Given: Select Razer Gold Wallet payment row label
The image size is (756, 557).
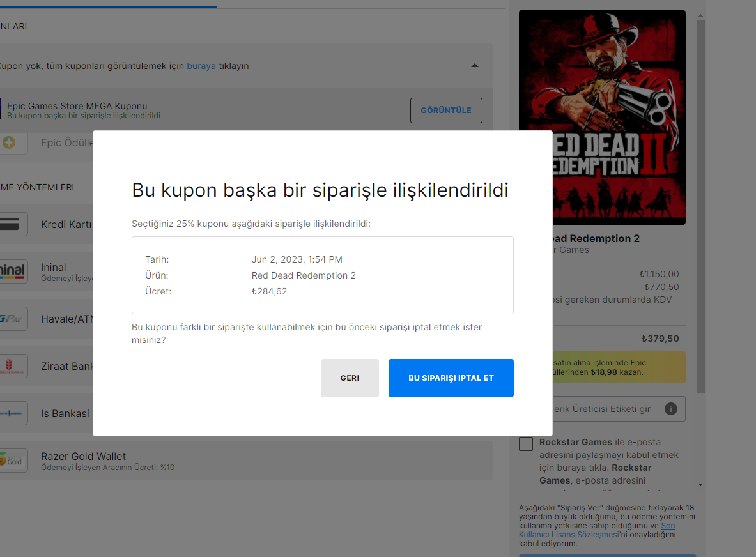Looking at the screenshot, I should click(84, 456).
